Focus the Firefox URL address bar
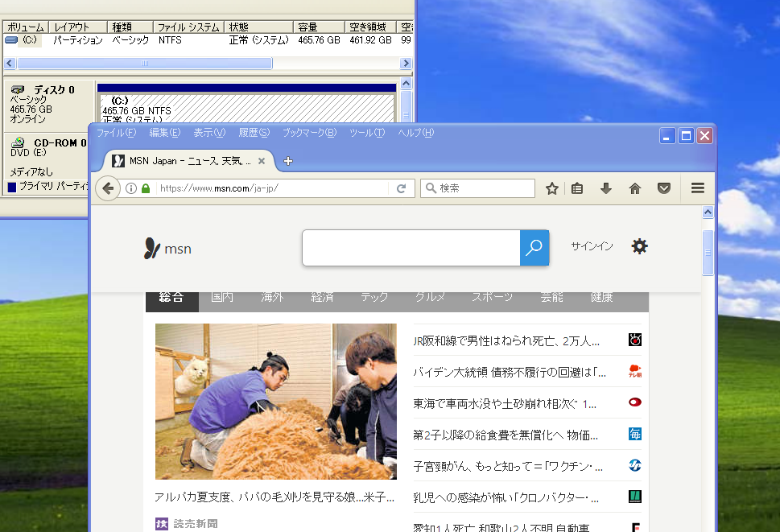Viewport: 780px width, 532px height. click(271, 188)
